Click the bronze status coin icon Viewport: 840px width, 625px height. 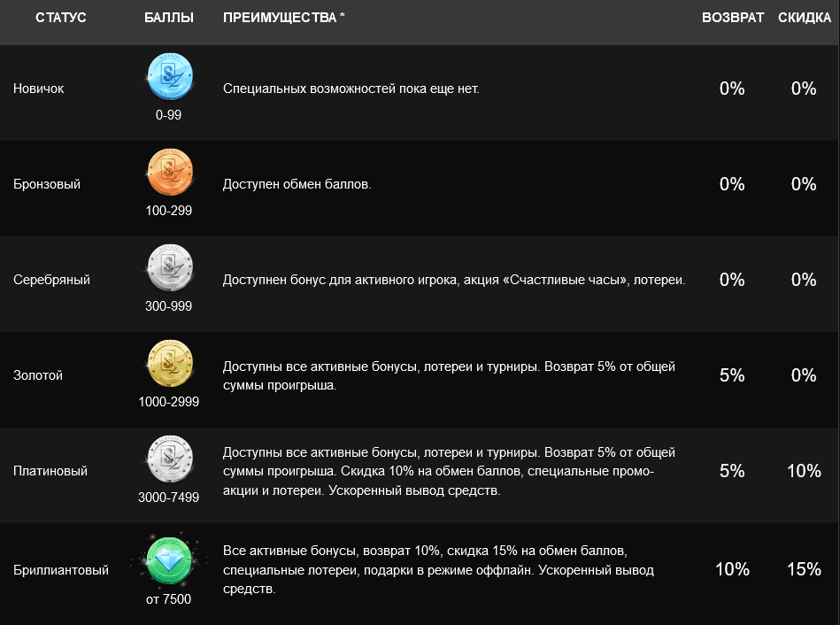pos(170,172)
